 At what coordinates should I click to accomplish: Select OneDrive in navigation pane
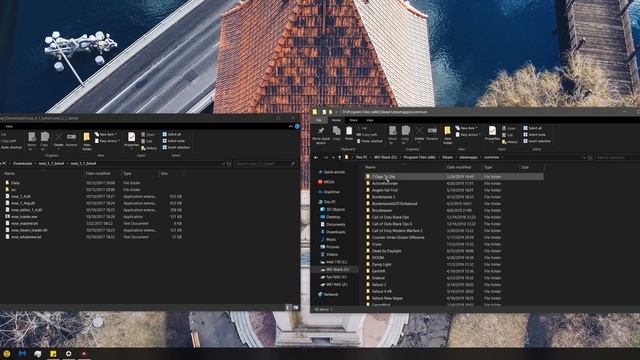329,192
